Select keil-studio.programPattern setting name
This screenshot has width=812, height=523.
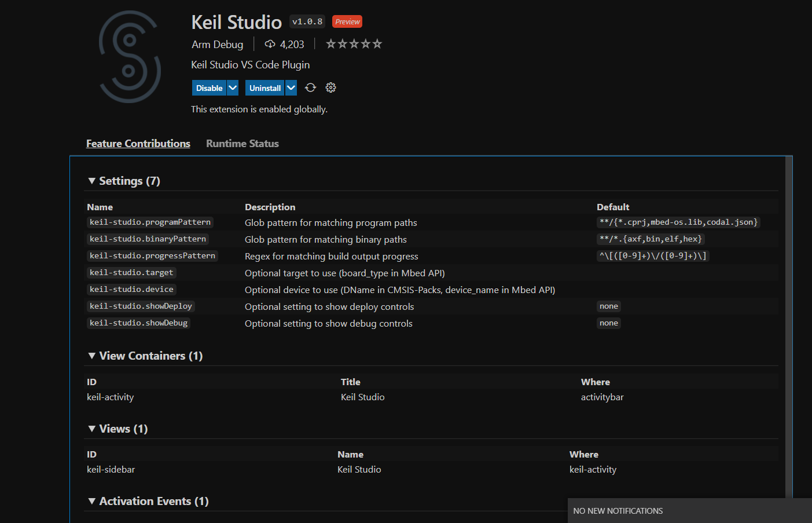coord(150,222)
